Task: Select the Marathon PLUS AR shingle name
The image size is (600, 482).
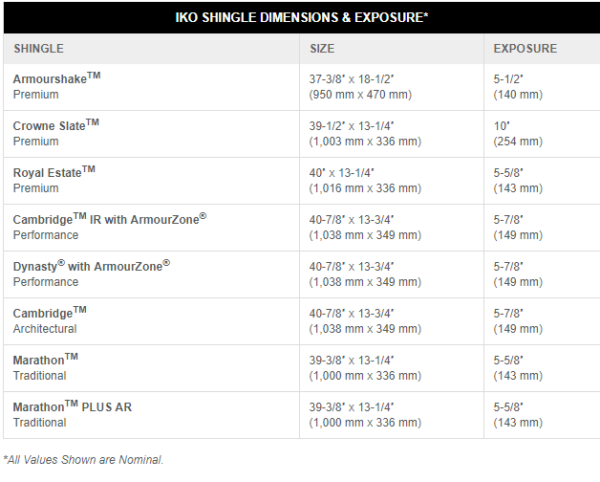Action: click(x=72, y=407)
